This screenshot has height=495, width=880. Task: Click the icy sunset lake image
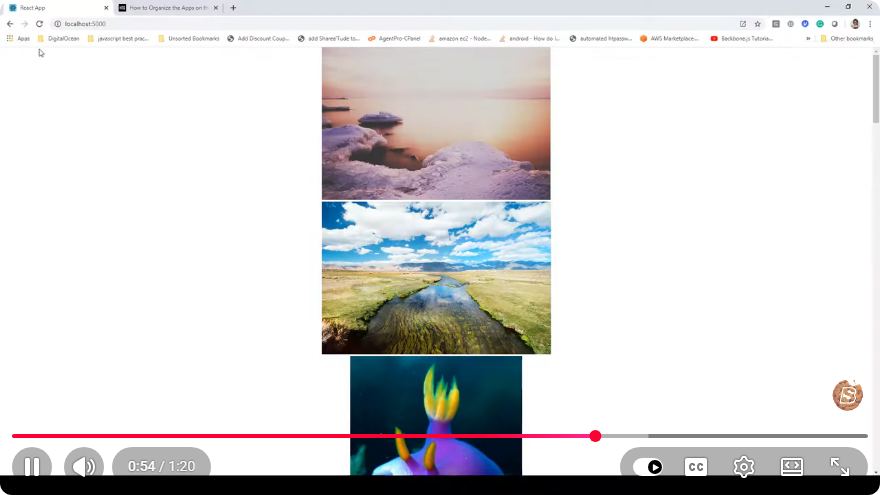(x=436, y=123)
